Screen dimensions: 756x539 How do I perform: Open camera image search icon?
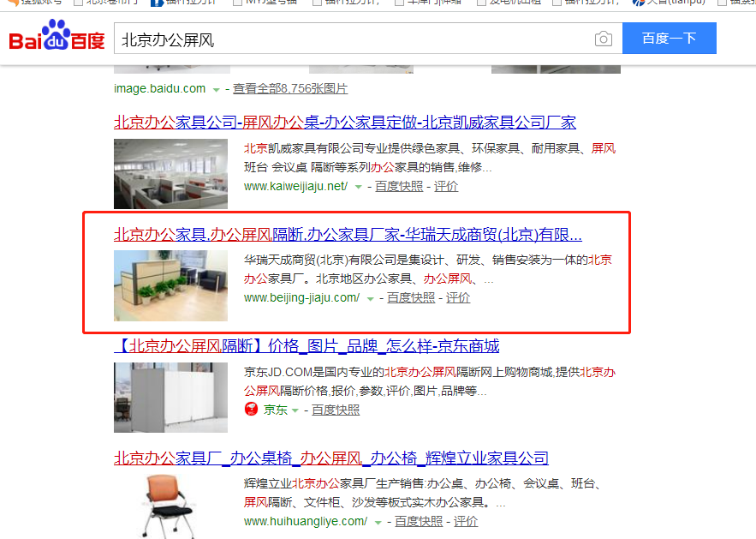coord(603,39)
